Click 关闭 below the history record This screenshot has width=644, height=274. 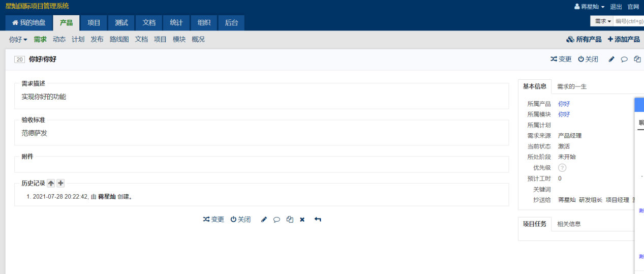click(240, 219)
